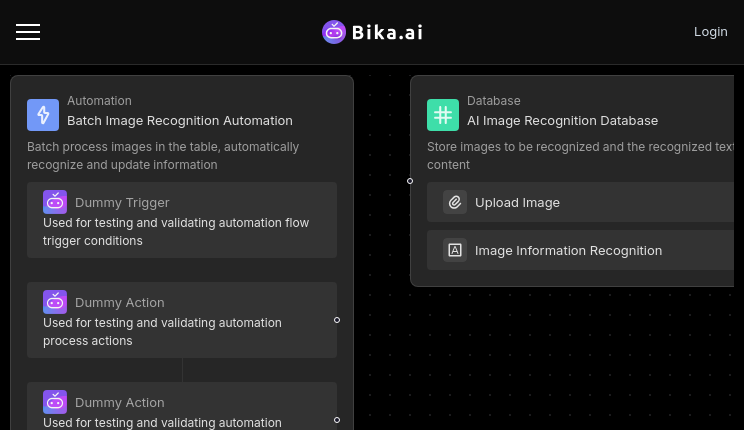Click the first Dummy Action robot icon
744x430 pixels.
pos(55,302)
